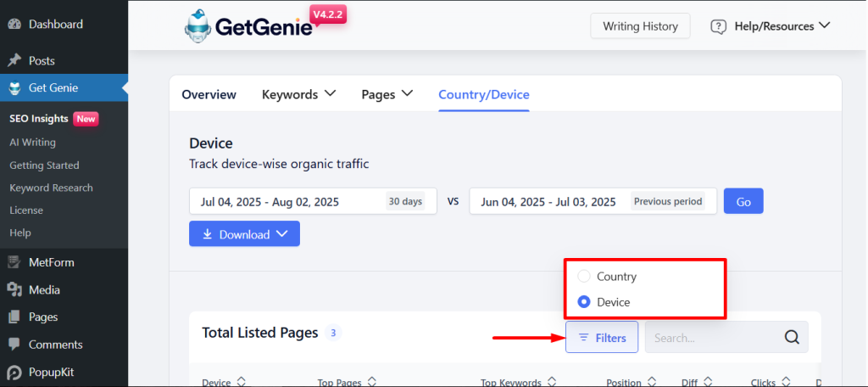
Task: Open SEO Insights in sidebar
Action: 39,119
